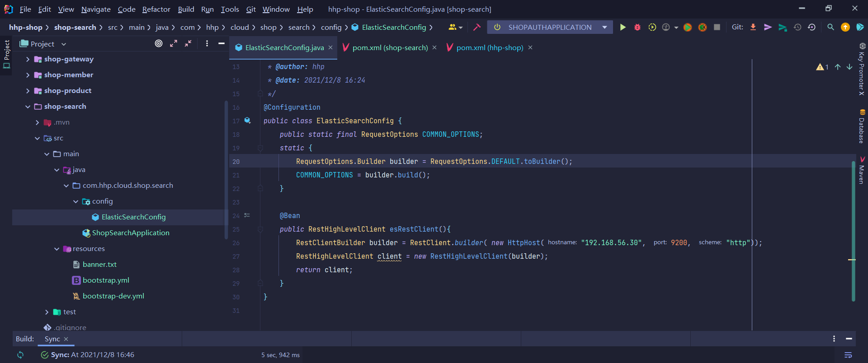Click the Git rollback icon
Viewport: 868px width, 363px height.
click(812, 27)
